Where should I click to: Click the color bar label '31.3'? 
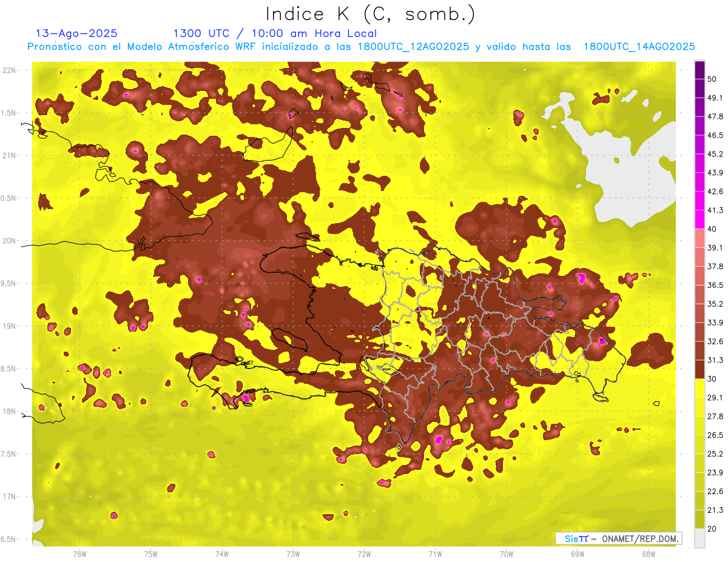(716, 360)
